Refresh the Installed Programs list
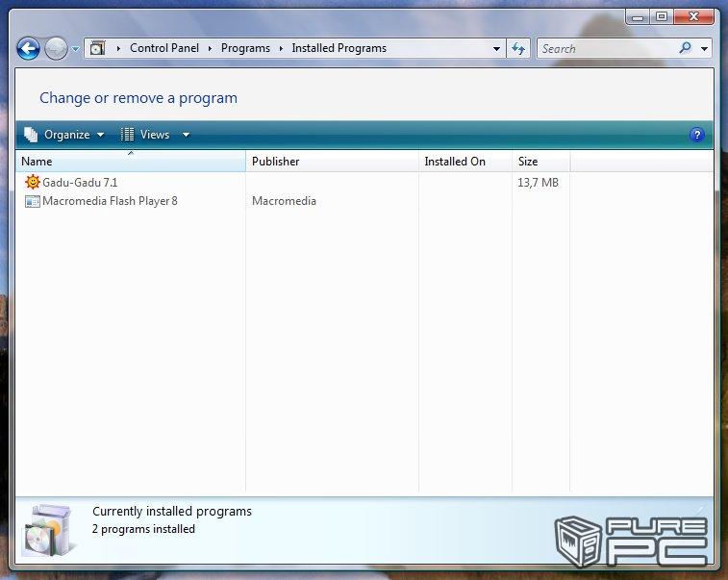Screen dimensions: 728x580 click(x=518, y=48)
